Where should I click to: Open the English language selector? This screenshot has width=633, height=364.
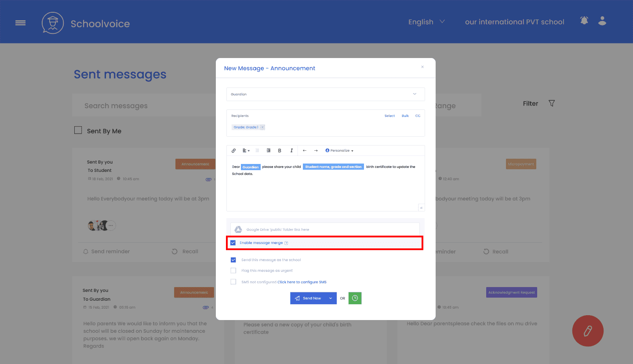point(426,22)
